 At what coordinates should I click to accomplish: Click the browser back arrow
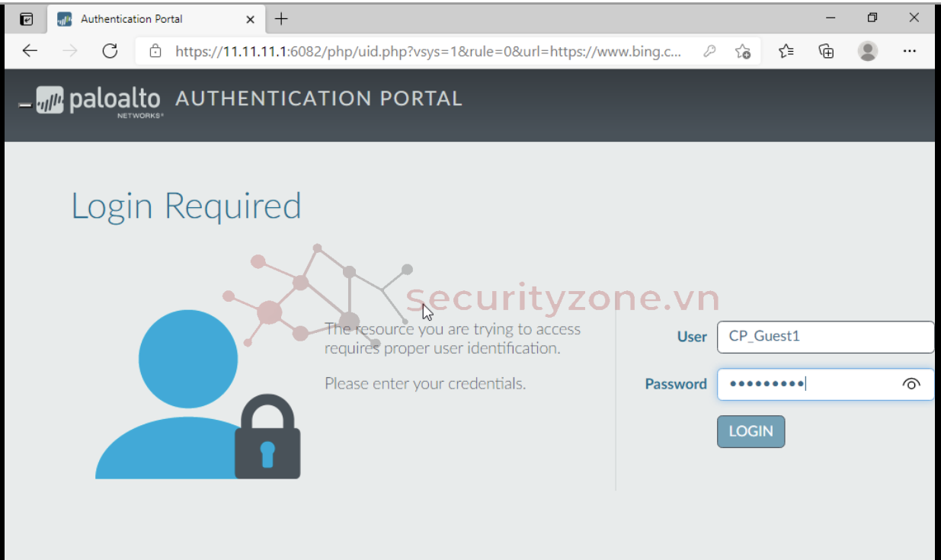(x=30, y=51)
